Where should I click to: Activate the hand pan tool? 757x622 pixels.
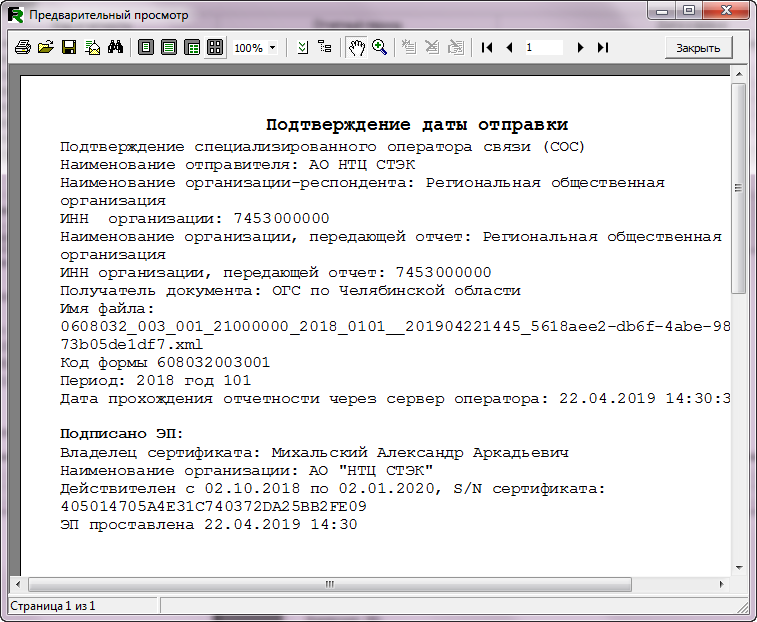click(356, 47)
